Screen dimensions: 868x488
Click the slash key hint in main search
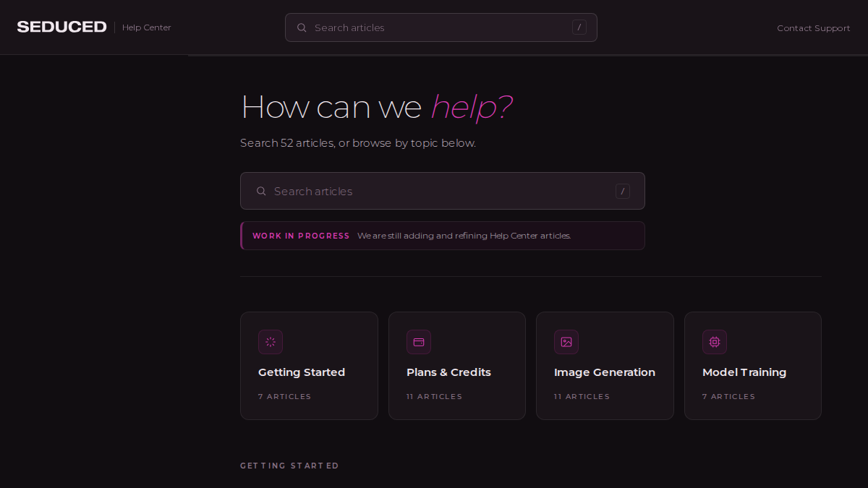tap(623, 191)
